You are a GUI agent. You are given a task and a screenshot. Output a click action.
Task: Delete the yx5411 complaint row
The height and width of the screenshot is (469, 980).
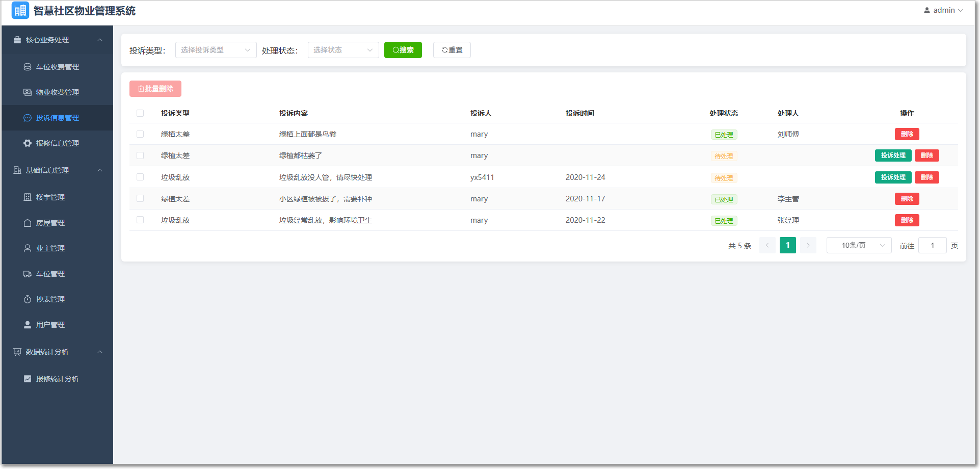[x=926, y=177]
